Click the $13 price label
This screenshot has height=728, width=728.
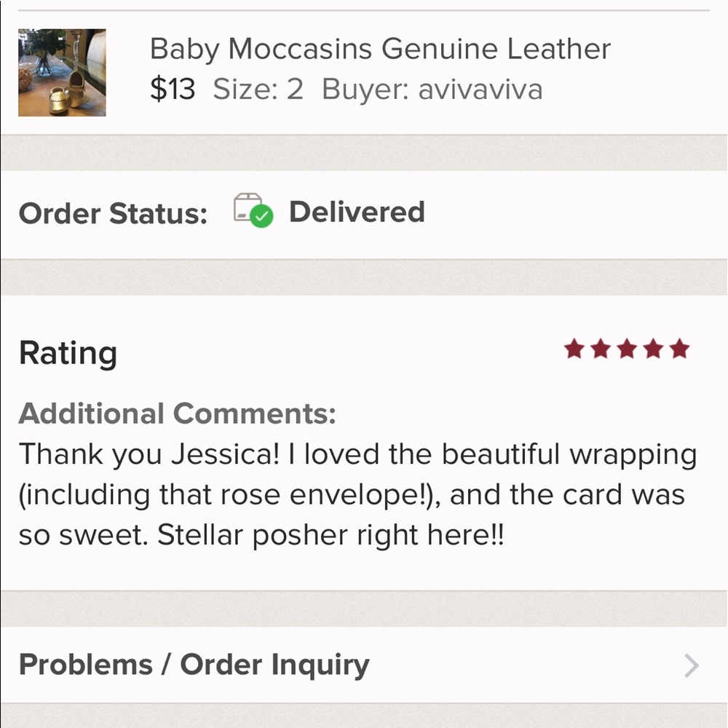173,89
